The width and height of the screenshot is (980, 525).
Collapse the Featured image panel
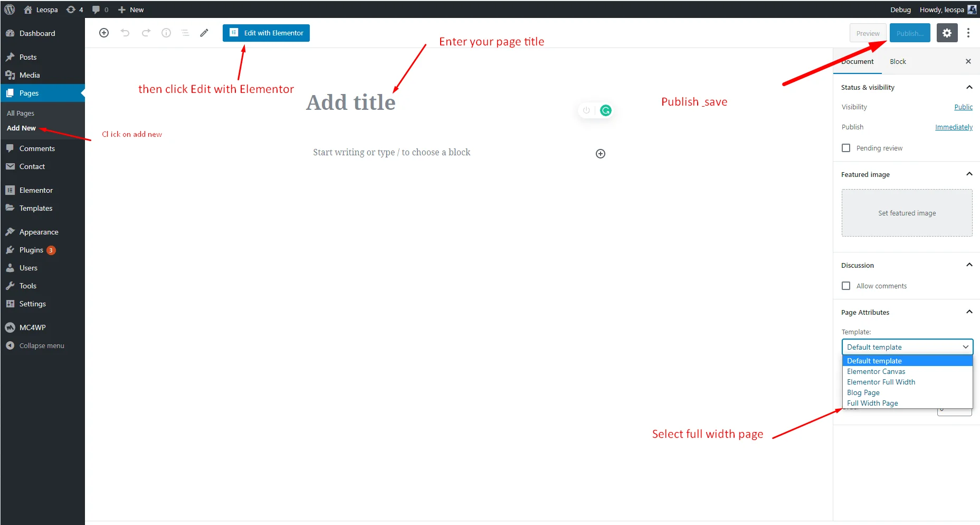(x=969, y=174)
